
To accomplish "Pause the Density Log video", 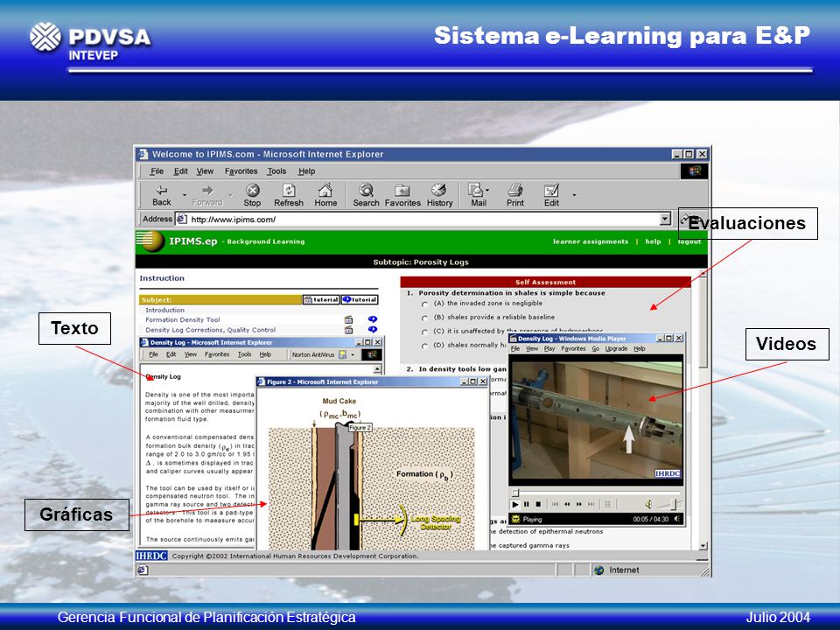I will (526, 504).
